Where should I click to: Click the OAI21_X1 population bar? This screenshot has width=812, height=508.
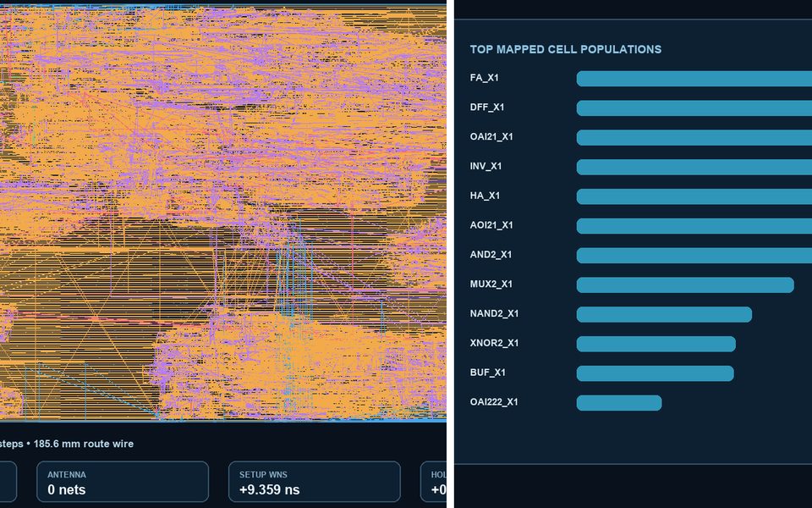click(x=694, y=138)
